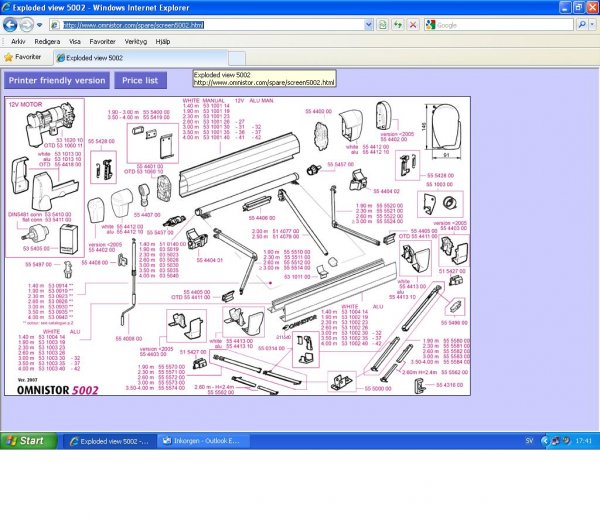Open the Visa menu
Screen dimensions: 600x521
click(x=74, y=42)
